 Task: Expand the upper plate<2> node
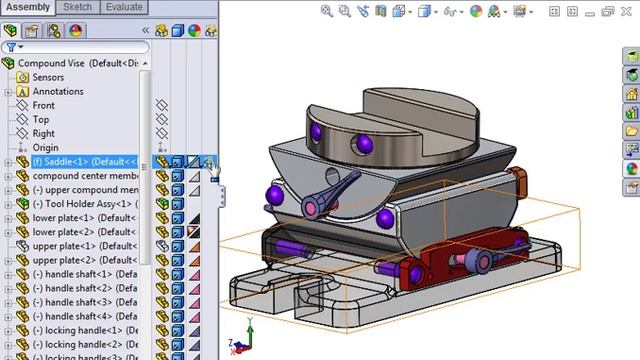[x=8, y=261]
